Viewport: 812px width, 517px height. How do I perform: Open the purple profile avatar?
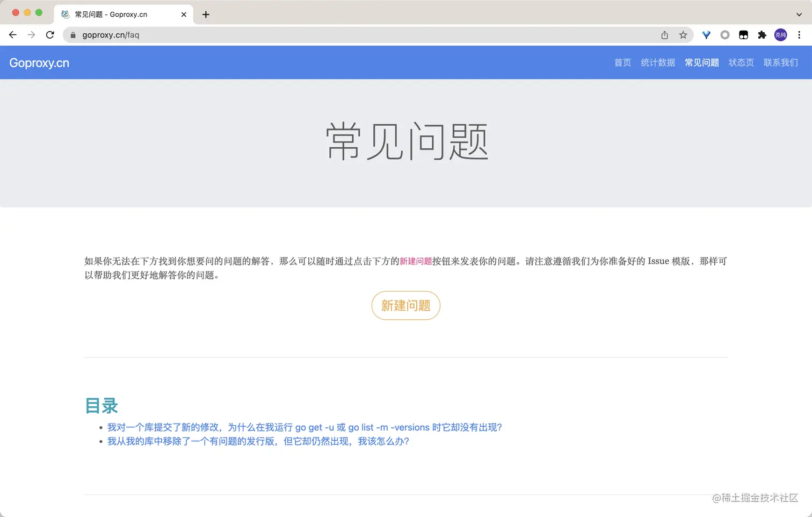coord(780,35)
